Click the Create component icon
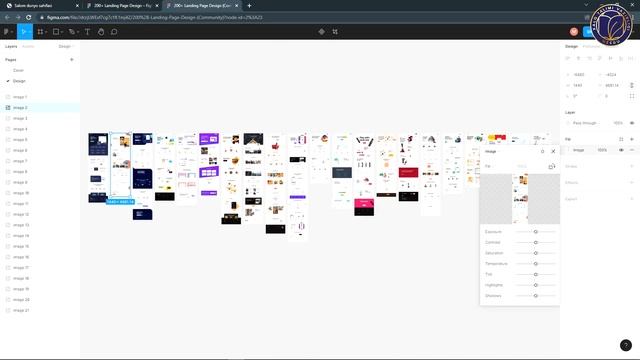Screen dimensions: 640x360 coord(322,31)
